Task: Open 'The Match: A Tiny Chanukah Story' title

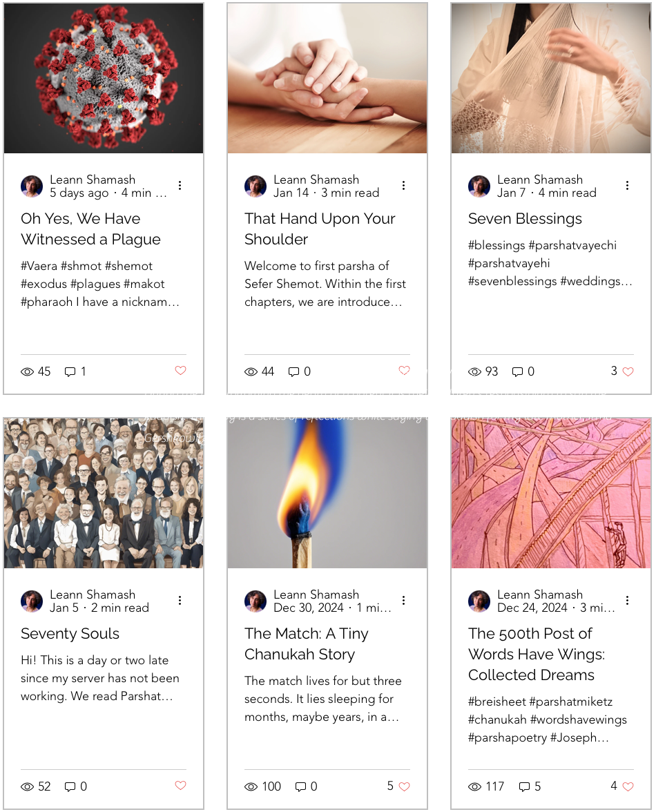Action: coord(307,644)
